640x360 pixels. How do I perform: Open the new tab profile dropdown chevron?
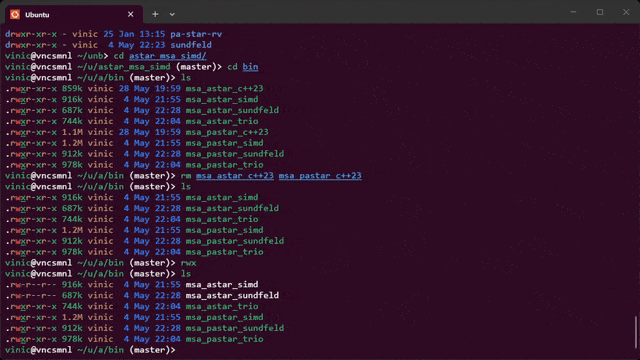coord(172,14)
